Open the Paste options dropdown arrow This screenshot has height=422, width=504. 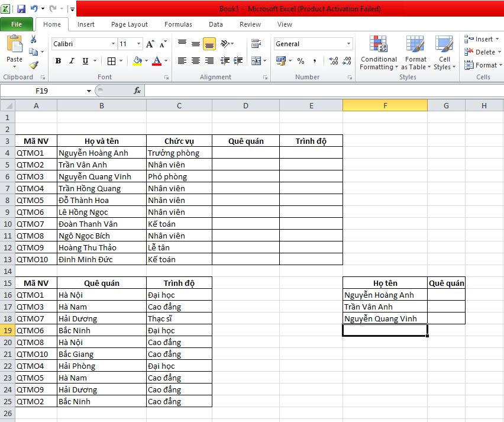14,66
